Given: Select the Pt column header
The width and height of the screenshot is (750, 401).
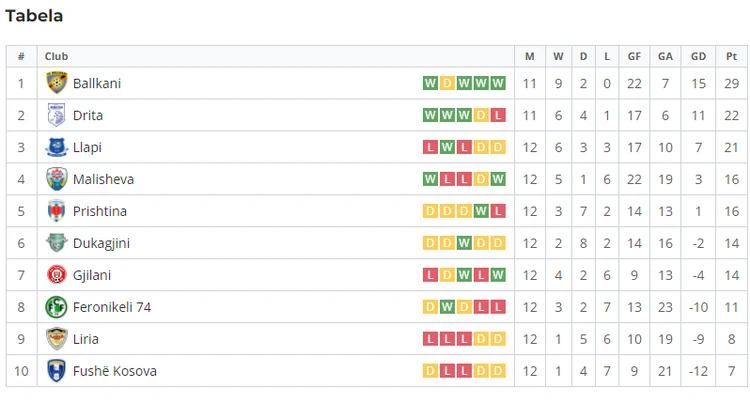Looking at the screenshot, I should pyautogui.click(x=731, y=56).
